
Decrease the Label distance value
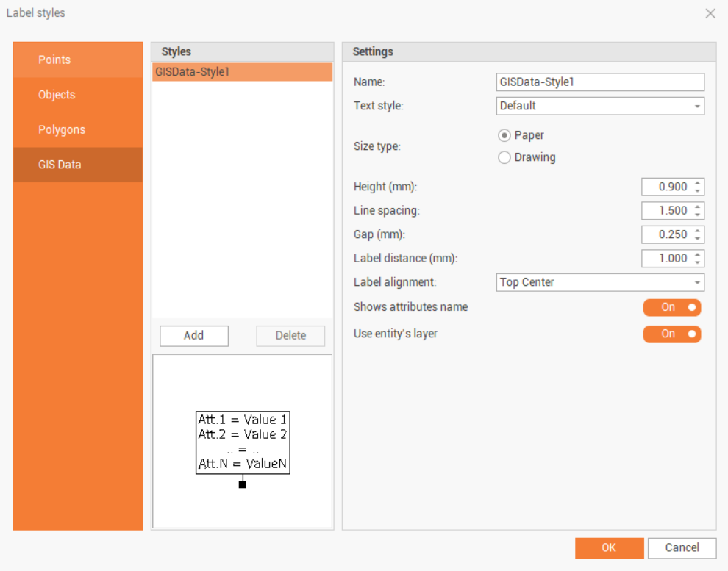pyautogui.click(x=698, y=262)
